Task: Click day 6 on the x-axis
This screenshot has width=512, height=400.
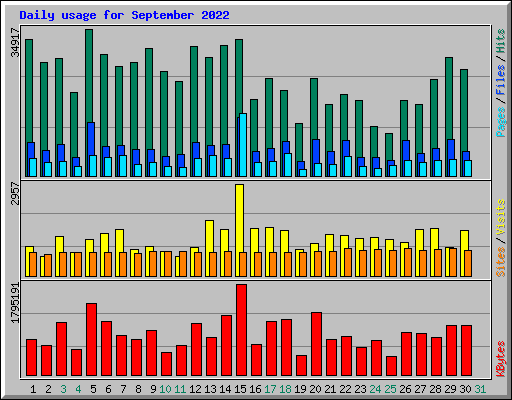Action: tap(108, 389)
